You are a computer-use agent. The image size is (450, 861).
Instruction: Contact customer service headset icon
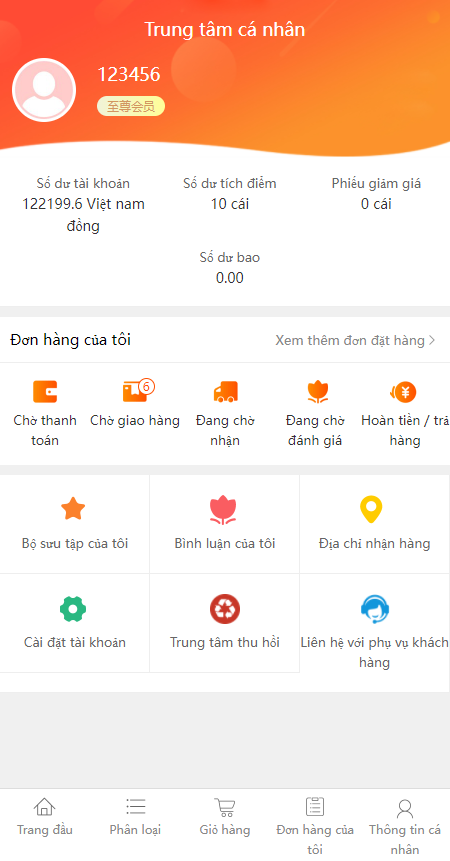pos(375,609)
